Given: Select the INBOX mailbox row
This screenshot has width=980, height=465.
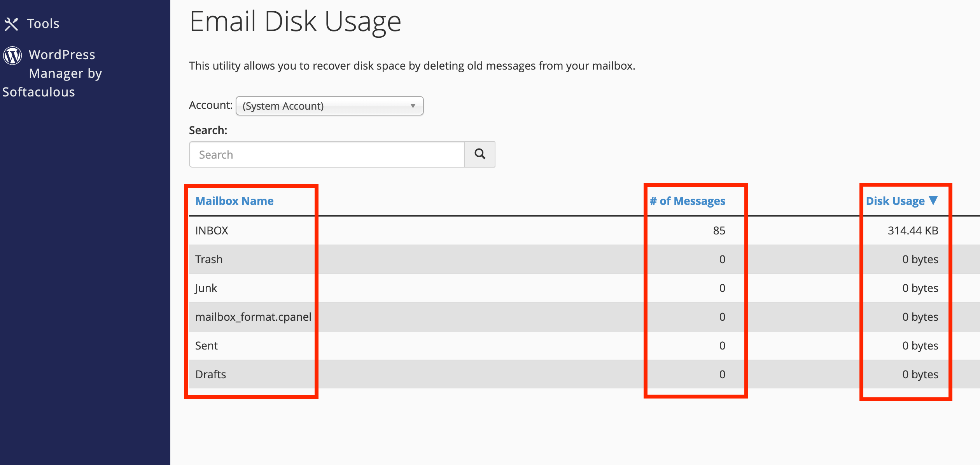Looking at the screenshot, I should tap(584, 231).
